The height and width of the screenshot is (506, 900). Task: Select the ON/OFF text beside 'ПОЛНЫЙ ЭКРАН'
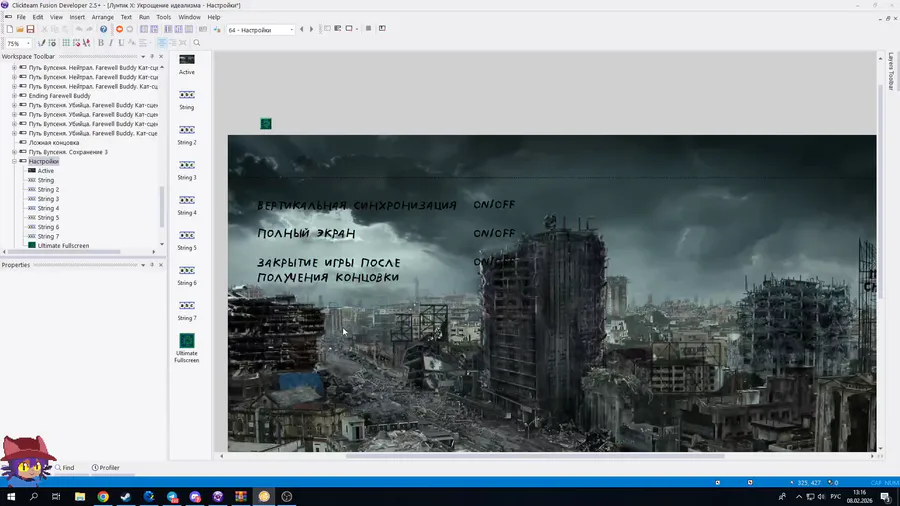[494, 233]
